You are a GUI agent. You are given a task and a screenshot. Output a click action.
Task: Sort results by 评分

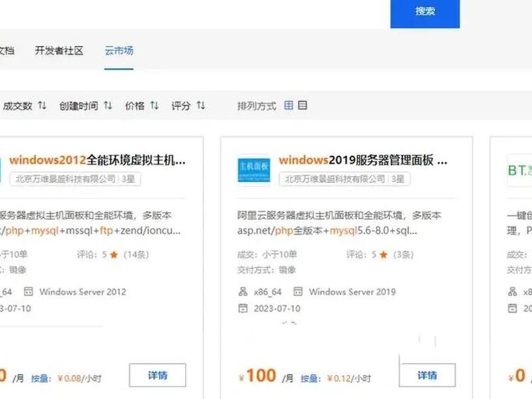coord(188,106)
